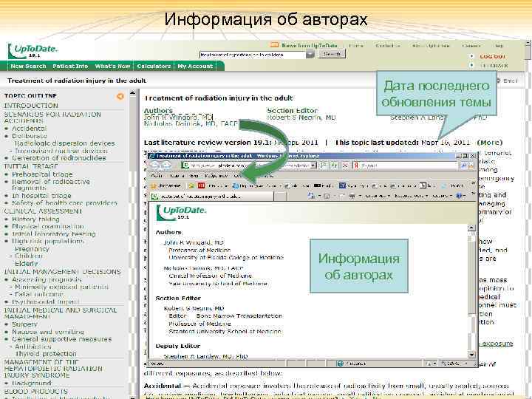This screenshot has height=399, width=532.
Task: Open the Calculators tab
Action: coord(154,66)
